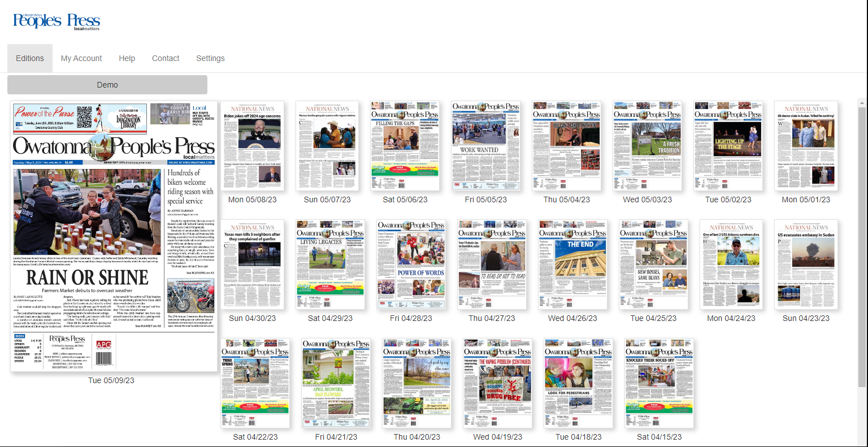Viewport: 868px width, 447px height.
Task: Open the Thu 05/04/23 edition thumbnail
Action: [567, 146]
